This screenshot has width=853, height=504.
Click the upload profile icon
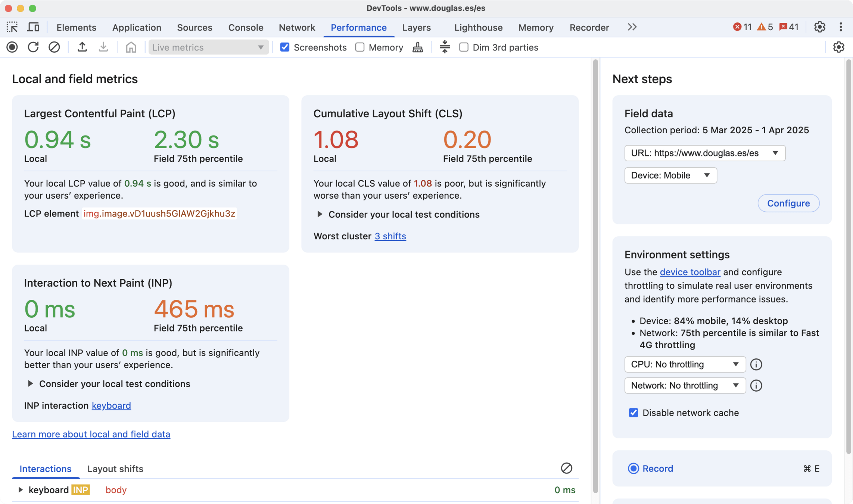click(x=82, y=47)
